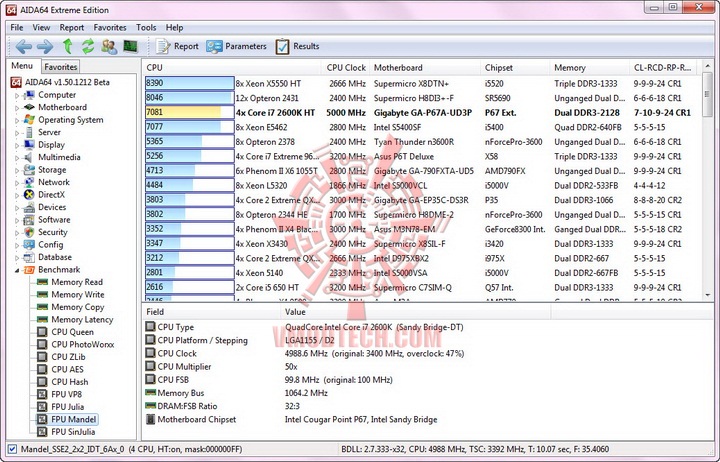The width and height of the screenshot is (720, 462).
Task: Click the DirectX icon
Action: (29, 195)
